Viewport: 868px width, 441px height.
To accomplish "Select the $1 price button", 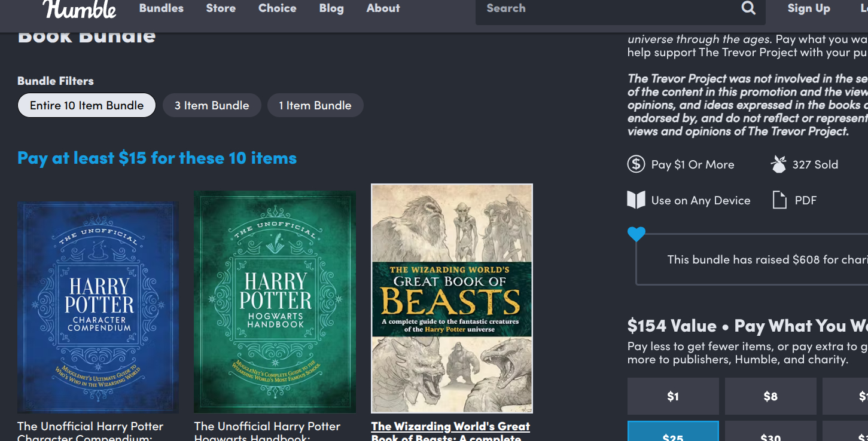I will 673,396.
